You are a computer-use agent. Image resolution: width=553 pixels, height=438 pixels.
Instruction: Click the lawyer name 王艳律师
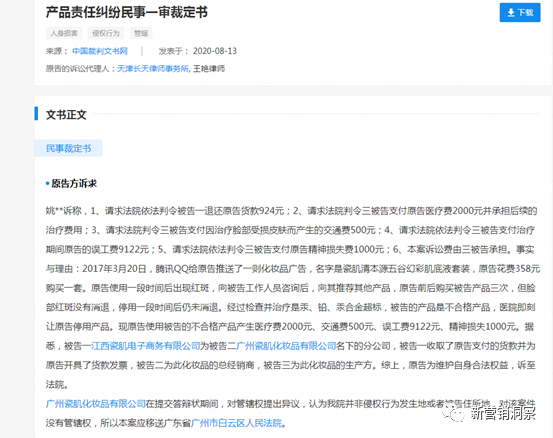tap(209, 68)
